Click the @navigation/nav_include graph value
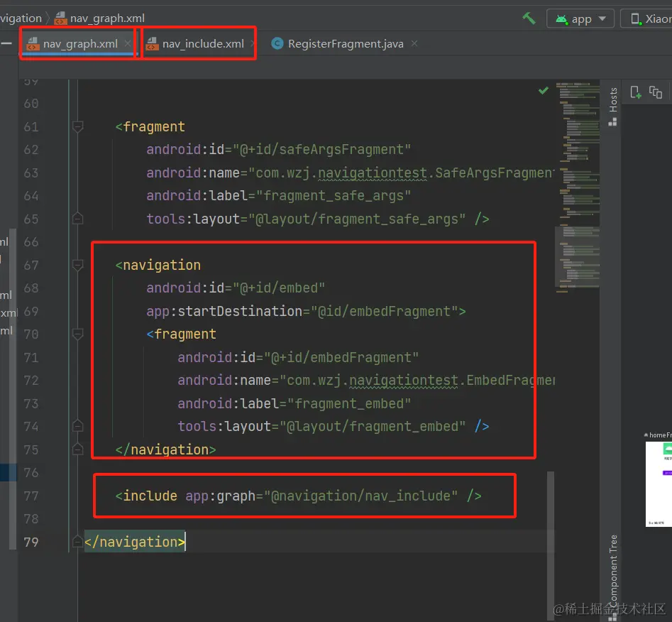This screenshot has height=622, width=672. tap(361, 496)
